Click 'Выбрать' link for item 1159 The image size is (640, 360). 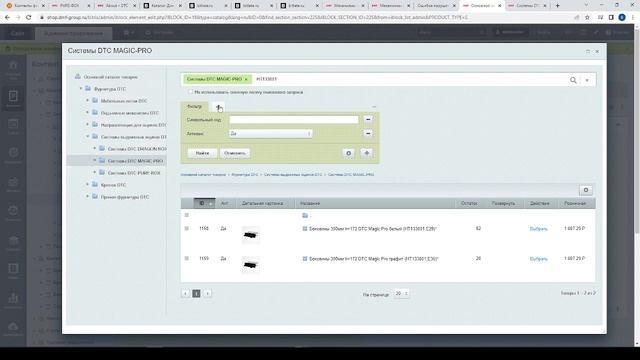point(538,259)
